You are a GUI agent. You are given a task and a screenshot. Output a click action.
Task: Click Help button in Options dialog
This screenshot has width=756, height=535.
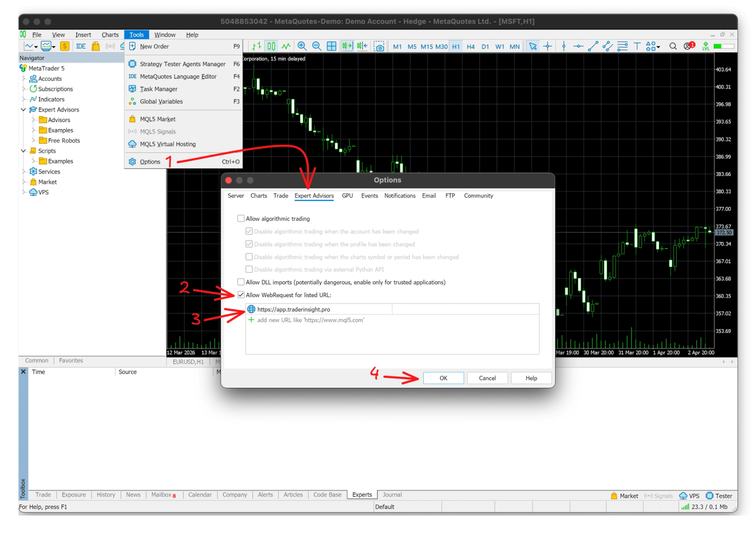tap(531, 378)
